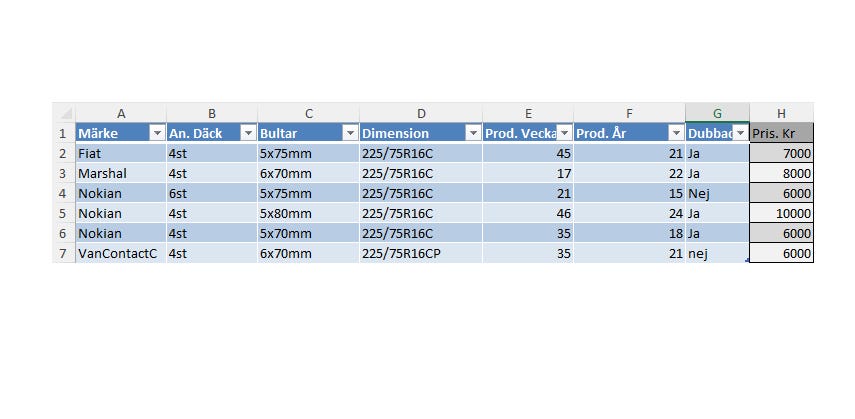Select the cell containing Fiat

[121, 153]
